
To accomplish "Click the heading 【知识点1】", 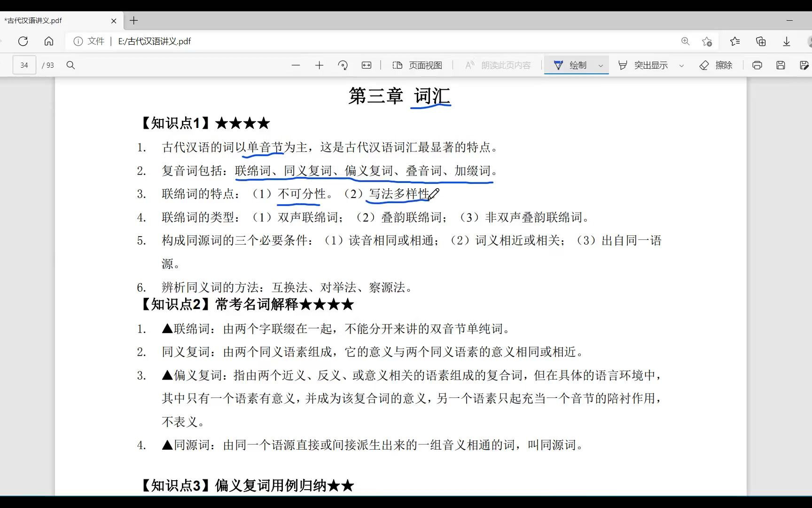I will [x=176, y=123].
